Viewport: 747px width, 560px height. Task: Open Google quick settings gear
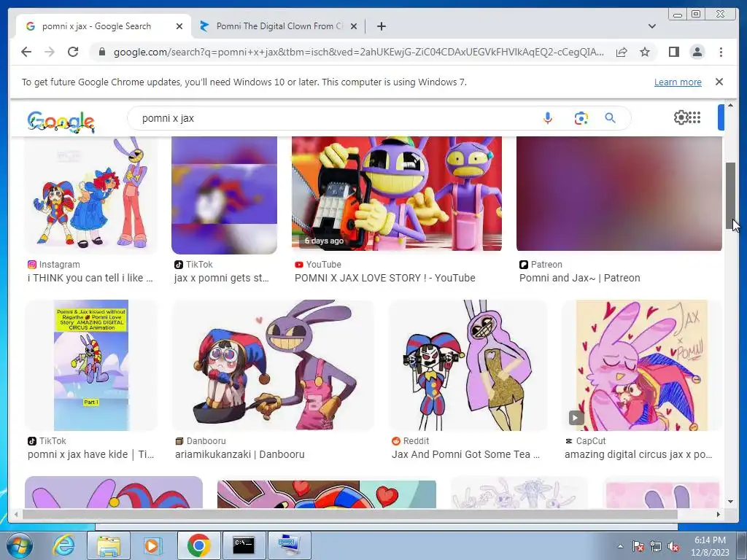pyautogui.click(x=681, y=117)
